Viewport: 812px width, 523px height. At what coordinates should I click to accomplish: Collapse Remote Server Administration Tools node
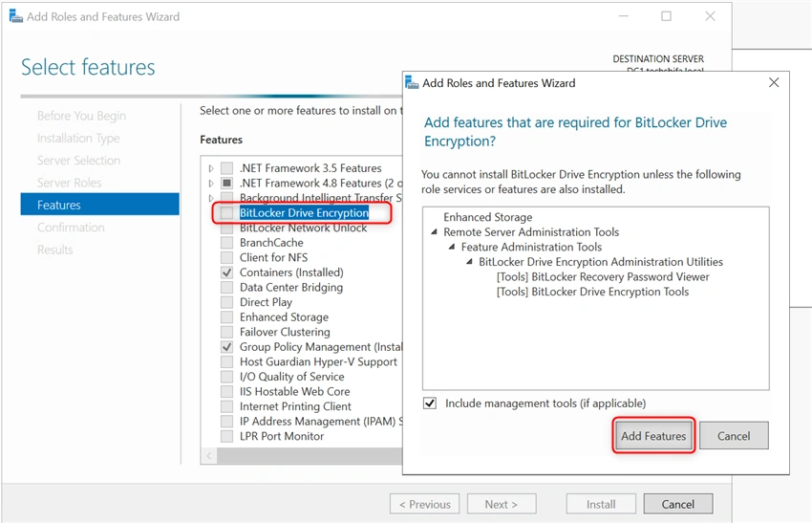(x=434, y=232)
